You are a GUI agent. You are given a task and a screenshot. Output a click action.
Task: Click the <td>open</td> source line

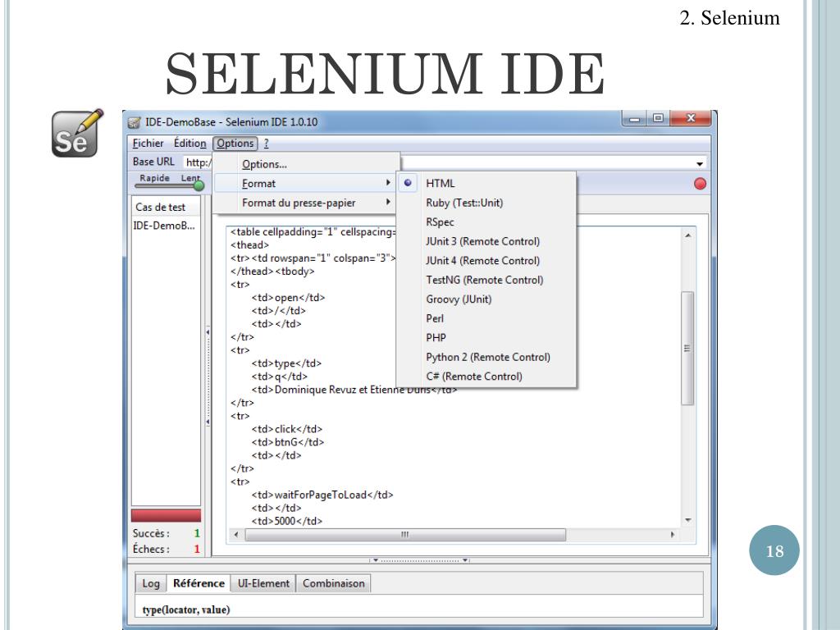[x=288, y=298]
